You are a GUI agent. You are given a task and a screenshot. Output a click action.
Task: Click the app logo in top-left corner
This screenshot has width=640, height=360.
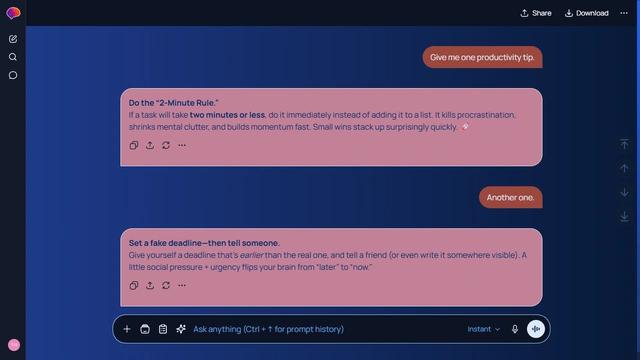(13, 13)
